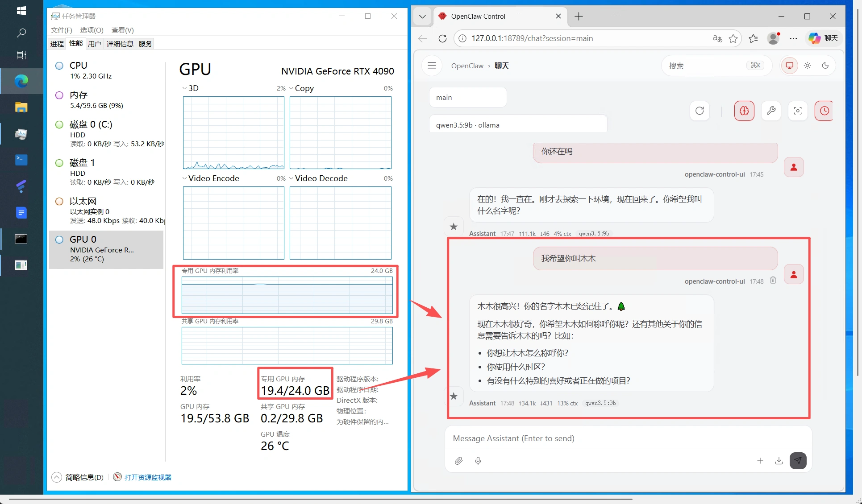Collapse Task Manager to 简略信息 view
Screen dimensions: 862x504
[78, 477]
